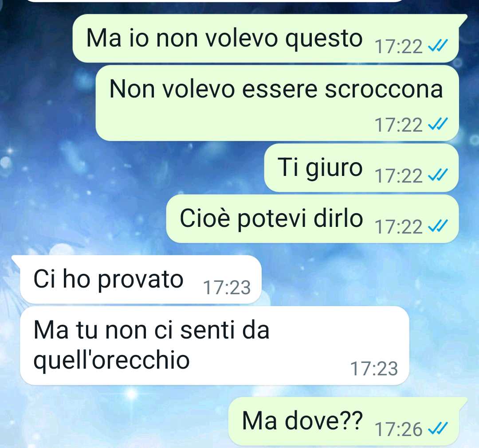Select the 'Ma tu non ci senti da quell'orecchio' bubble
The height and width of the screenshot is (448, 479).
point(215,346)
